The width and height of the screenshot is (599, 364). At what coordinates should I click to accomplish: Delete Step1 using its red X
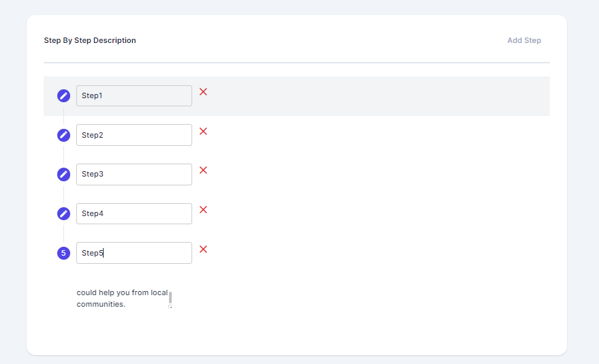[x=203, y=92]
